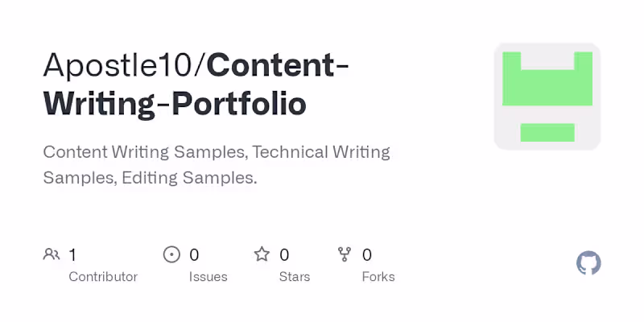
Task: Click the issues count number
Action: [x=194, y=255]
